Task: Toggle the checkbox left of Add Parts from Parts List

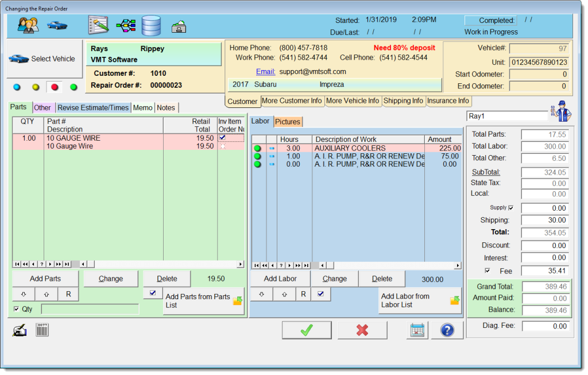Action: tap(153, 293)
